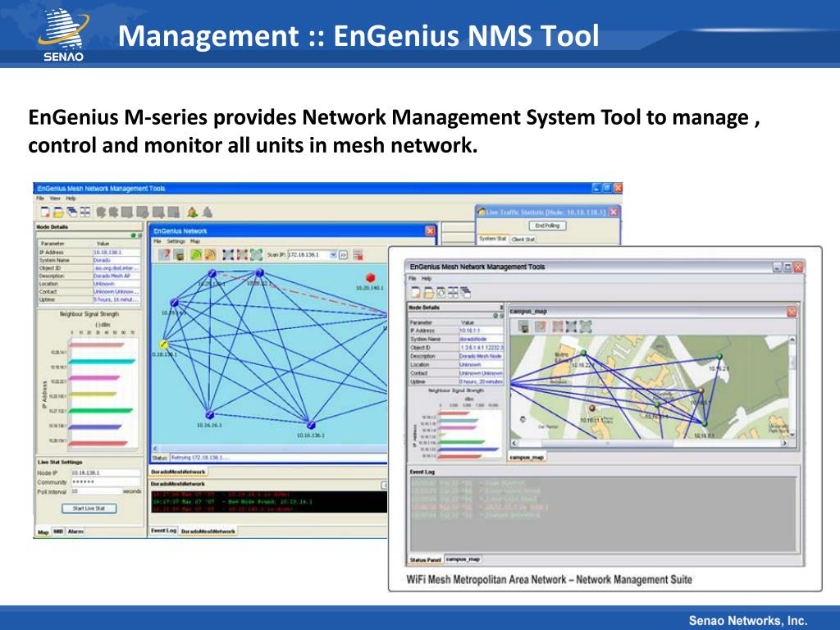Click first grey gear icon in left toolbar
The width and height of the screenshot is (840, 630).
[x=101, y=212]
